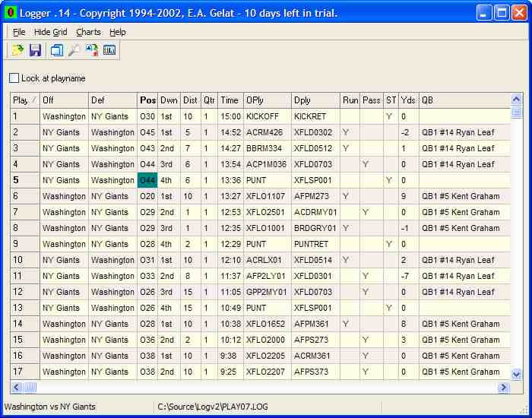Click the Pass column header

pyautogui.click(x=372, y=100)
